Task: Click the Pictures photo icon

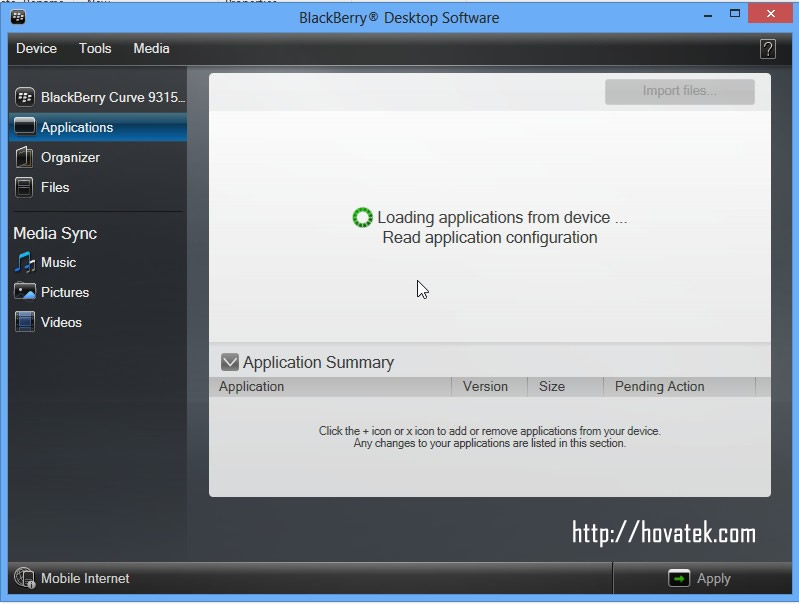Action: coord(24,292)
